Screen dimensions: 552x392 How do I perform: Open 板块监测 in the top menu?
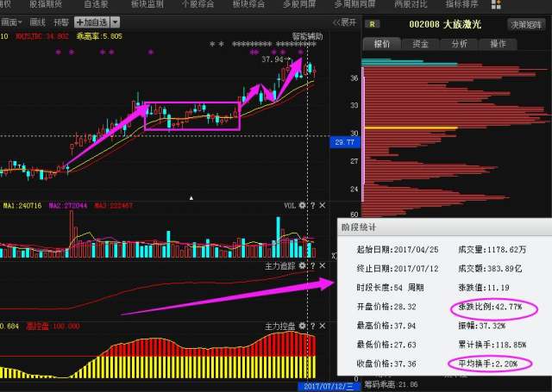[147, 4]
